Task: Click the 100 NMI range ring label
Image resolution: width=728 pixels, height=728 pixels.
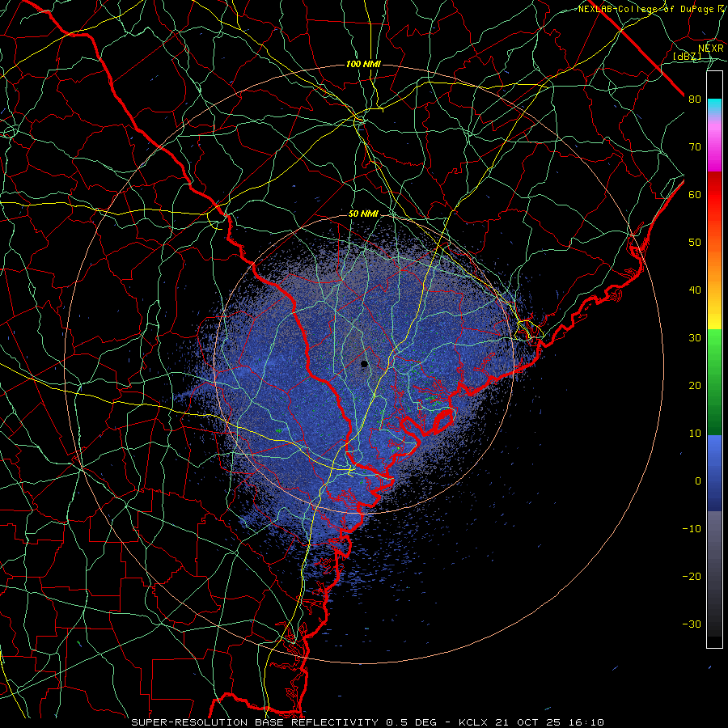Action: [x=363, y=64]
